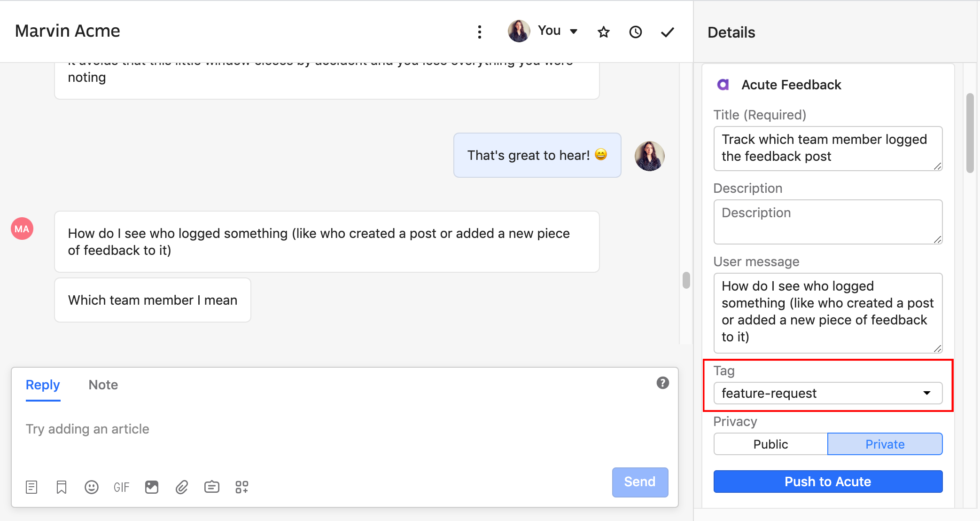Viewport: 980px width, 521px height.
Task: Click Push to Acute button
Action: [828, 481]
